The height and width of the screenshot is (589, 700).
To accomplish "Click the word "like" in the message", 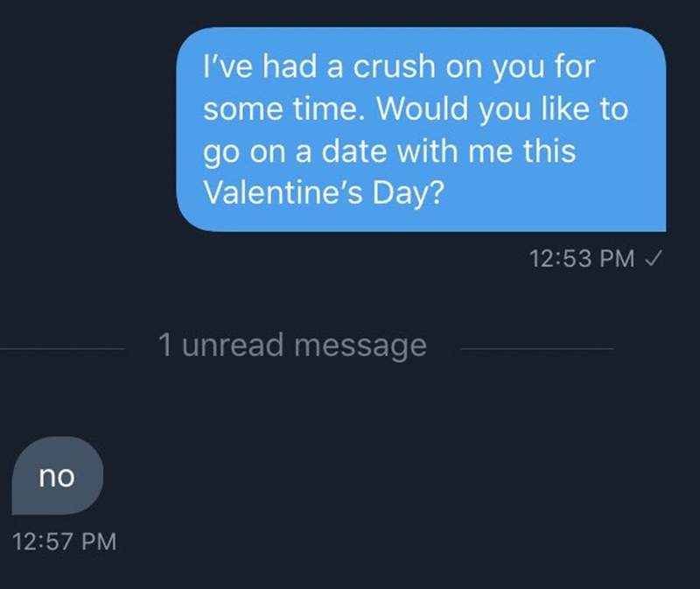I will [565, 109].
